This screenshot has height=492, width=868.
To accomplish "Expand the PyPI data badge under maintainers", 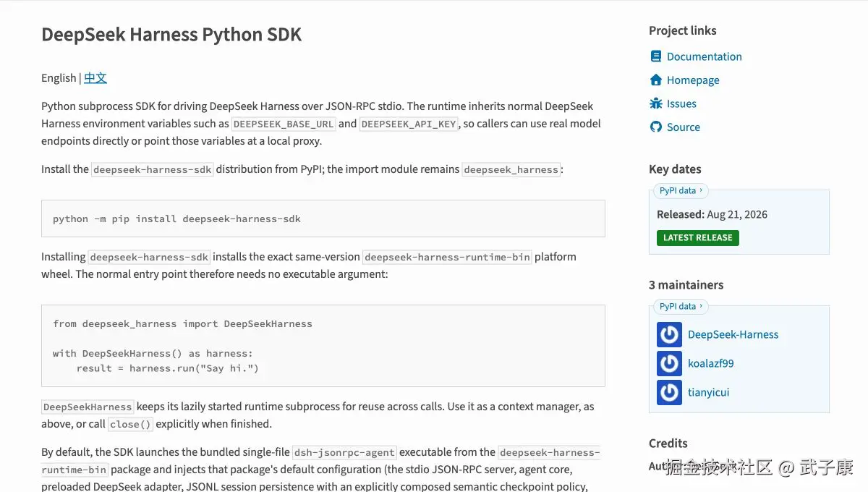I will [681, 307].
